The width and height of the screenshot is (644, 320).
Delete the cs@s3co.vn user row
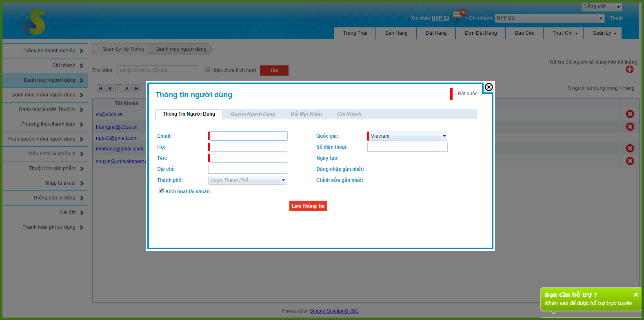coord(630,114)
